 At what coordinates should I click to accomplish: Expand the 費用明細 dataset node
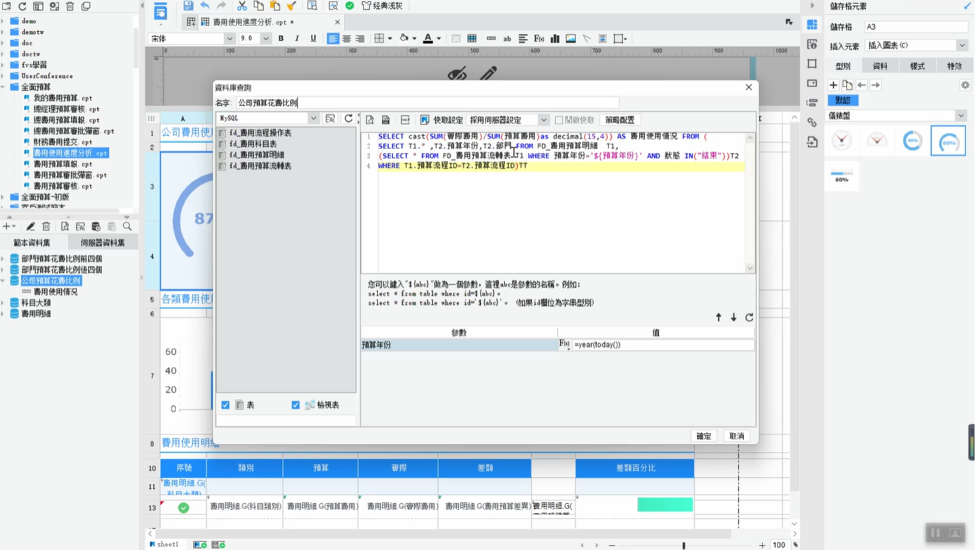point(3,314)
